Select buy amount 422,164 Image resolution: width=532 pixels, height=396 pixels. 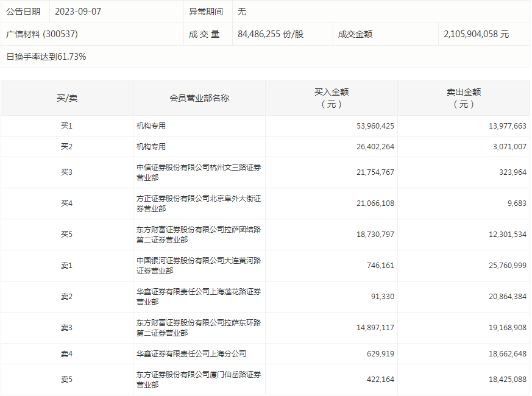point(380,380)
